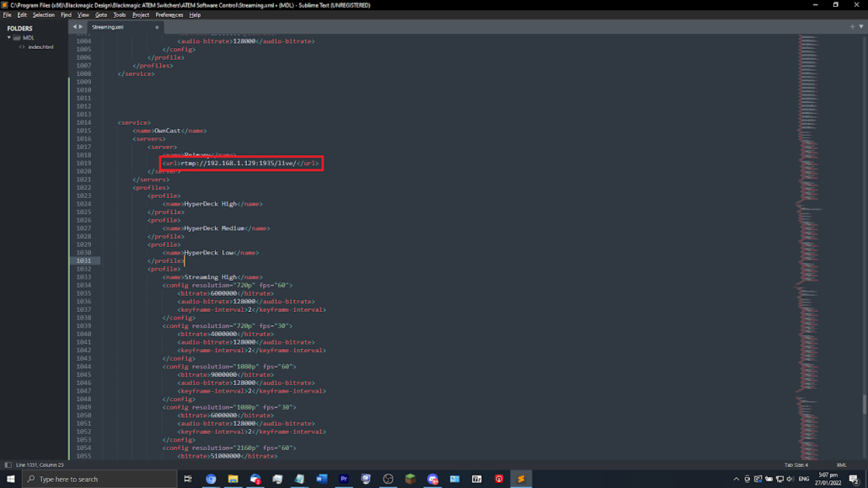Select the Streaming.xml tab
868x488 pixels.
point(108,27)
